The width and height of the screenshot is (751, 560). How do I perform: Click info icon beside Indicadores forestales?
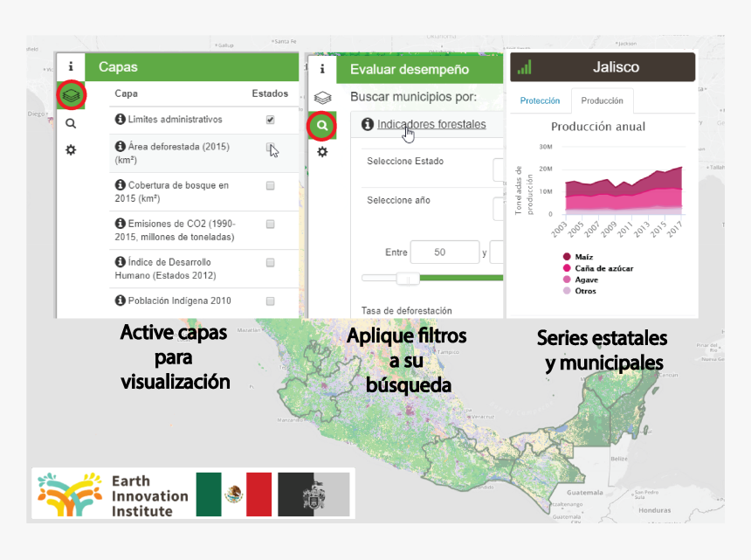368,125
